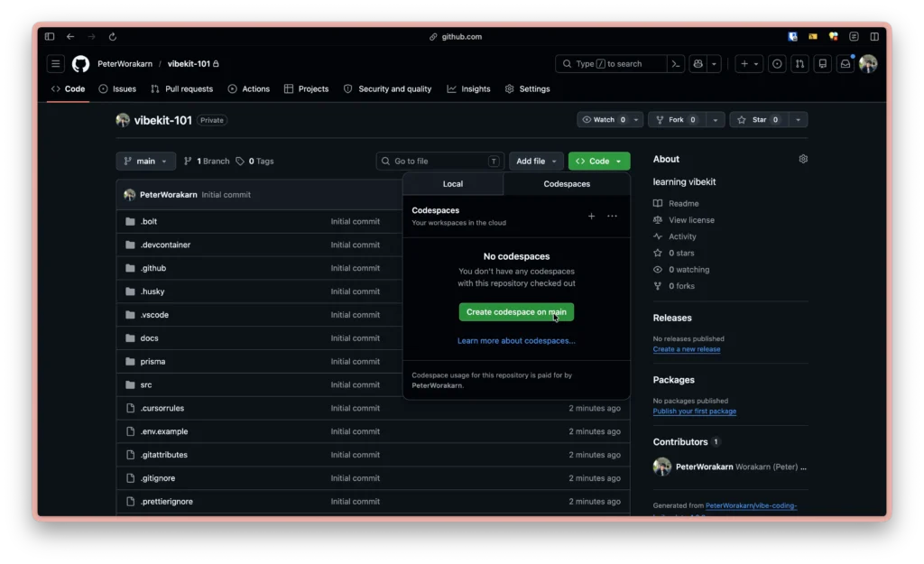The width and height of the screenshot is (924, 564).
Task: Open the About settings gear icon
Action: (802, 159)
